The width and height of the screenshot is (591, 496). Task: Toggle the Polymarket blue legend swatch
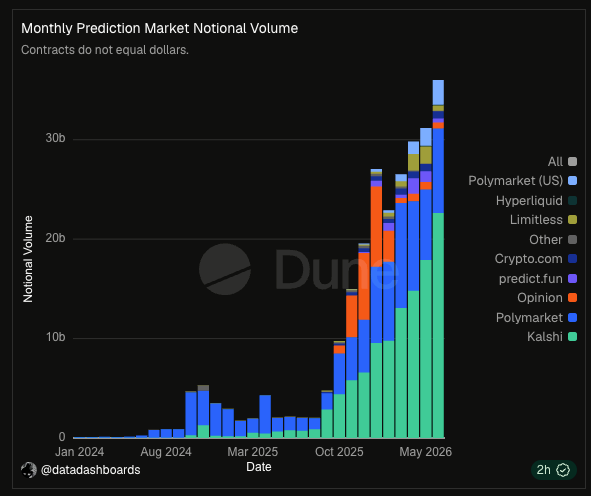[572, 317]
